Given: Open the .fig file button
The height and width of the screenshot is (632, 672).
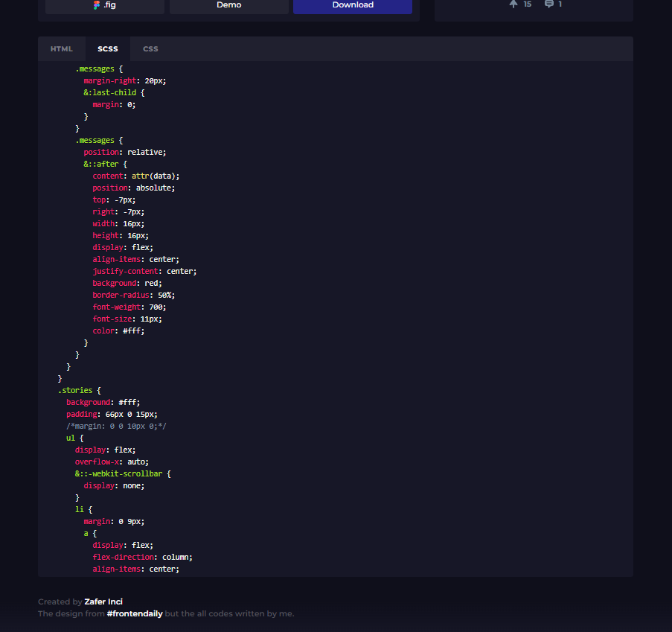Looking at the screenshot, I should (x=105, y=6).
